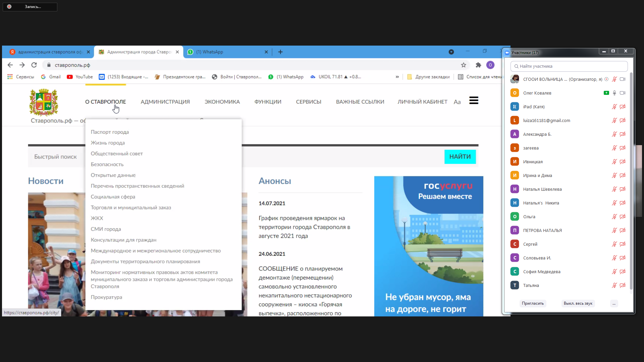
Task: Reload the page with the refresh icon
Action: point(34,65)
